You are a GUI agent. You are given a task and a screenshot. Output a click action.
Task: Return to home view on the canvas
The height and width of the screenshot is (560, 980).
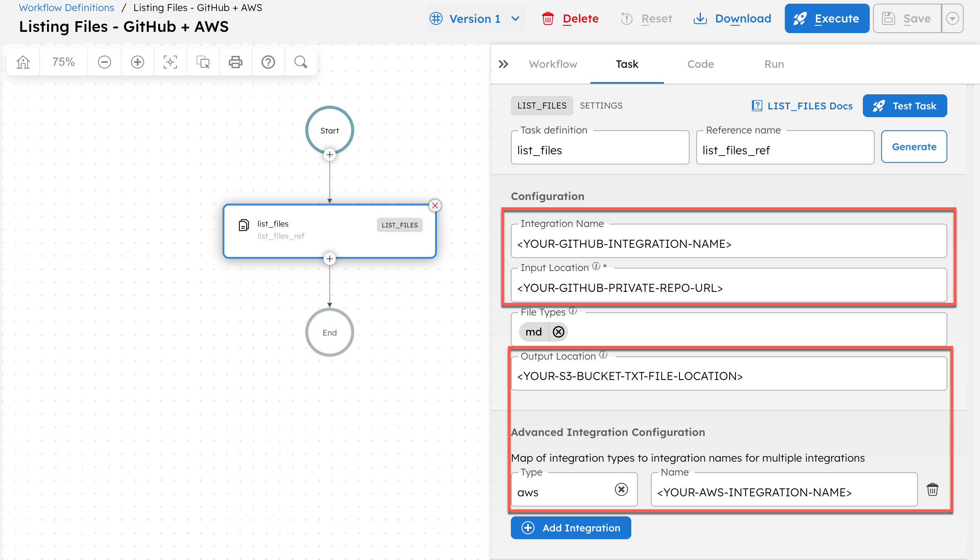(23, 62)
